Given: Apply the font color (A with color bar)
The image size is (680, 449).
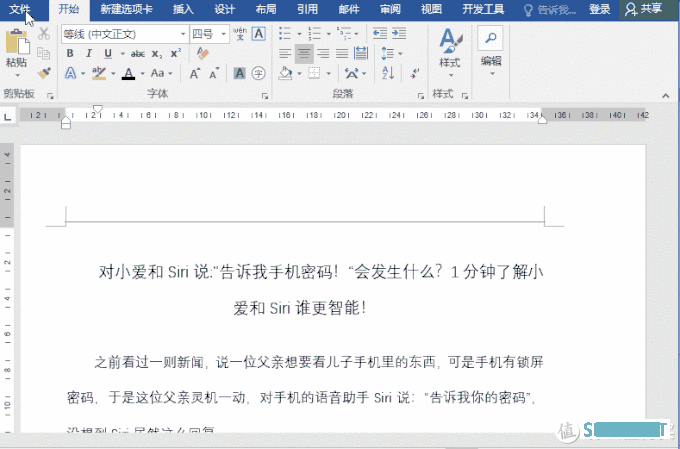Looking at the screenshot, I should [128, 73].
